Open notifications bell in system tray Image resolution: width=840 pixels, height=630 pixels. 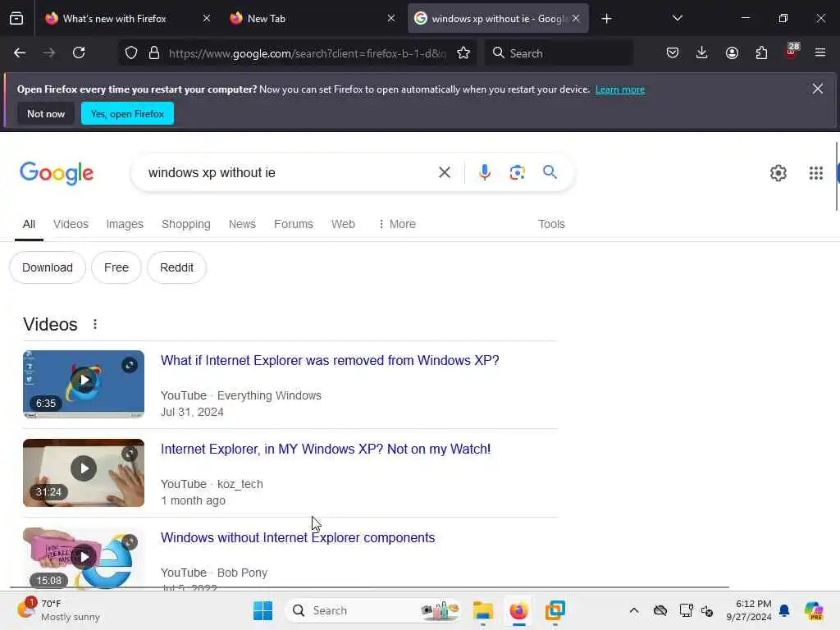tap(784, 610)
